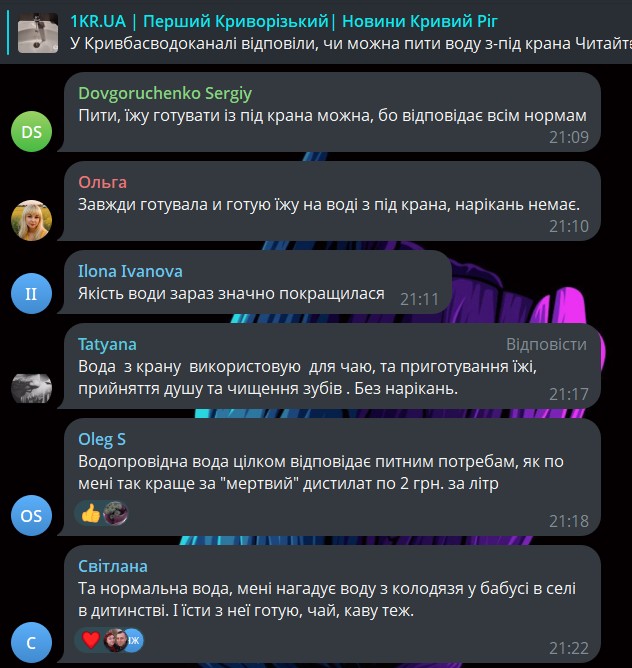This screenshot has width=632, height=668.
Task: Click the blue C avatar of Світлана
Action: [32, 642]
